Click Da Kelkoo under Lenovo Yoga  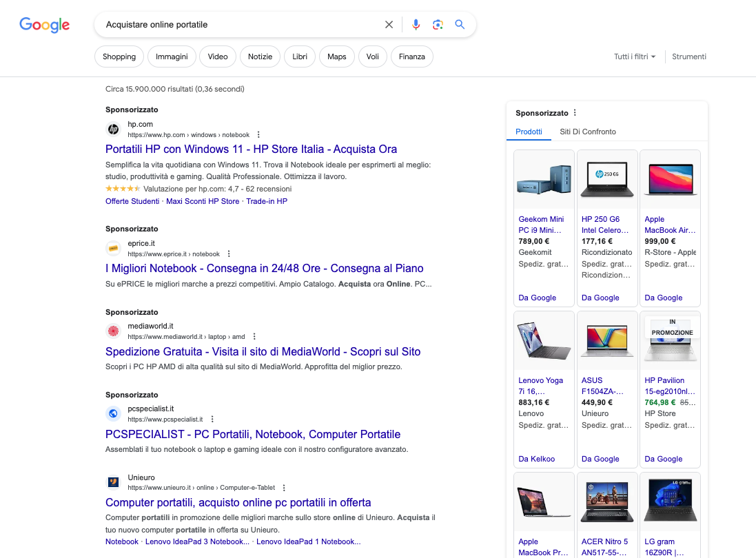click(x=537, y=459)
